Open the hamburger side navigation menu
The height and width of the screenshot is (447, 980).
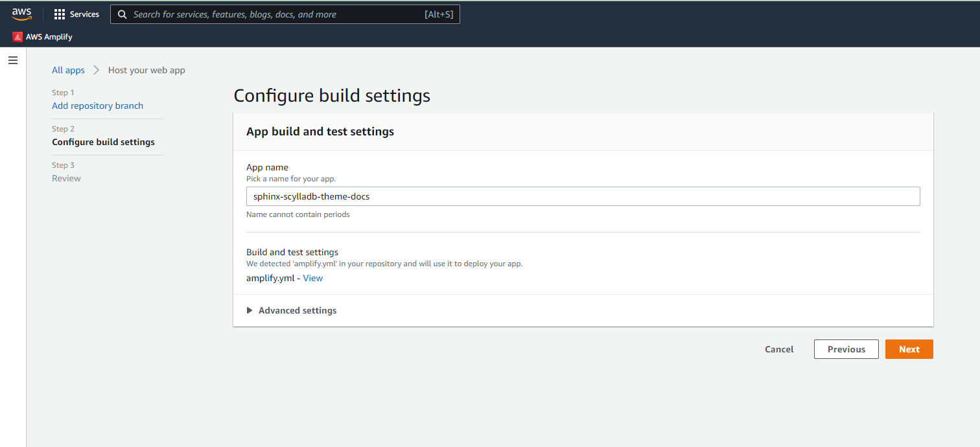point(13,60)
